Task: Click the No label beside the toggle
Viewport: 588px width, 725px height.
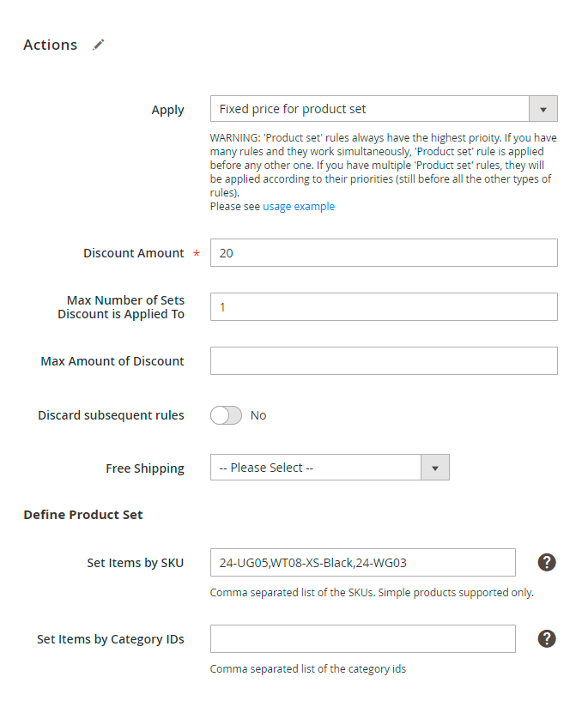Action: (x=258, y=415)
